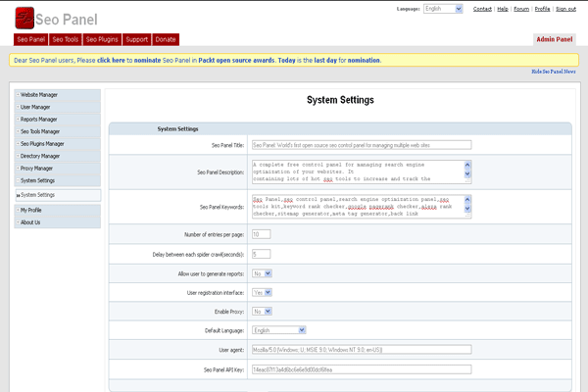Click the Number of entries per page field
The width and height of the screenshot is (588, 392).
click(262, 234)
